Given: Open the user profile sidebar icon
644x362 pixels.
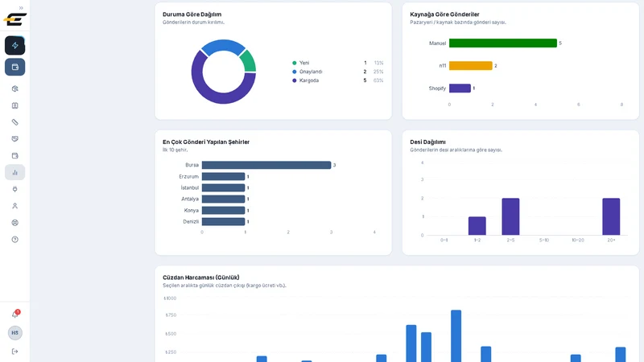Looking at the screenshot, I should tap(14, 206).
